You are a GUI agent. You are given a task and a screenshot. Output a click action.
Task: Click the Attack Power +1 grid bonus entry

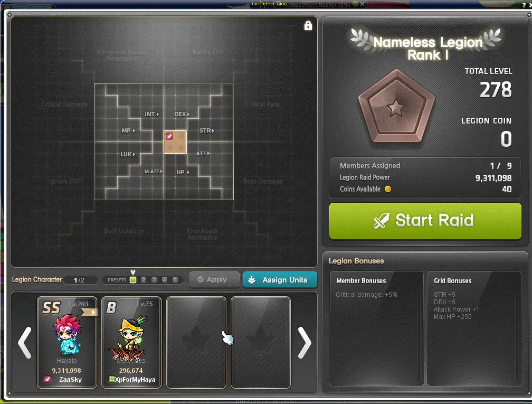(457, 309)
